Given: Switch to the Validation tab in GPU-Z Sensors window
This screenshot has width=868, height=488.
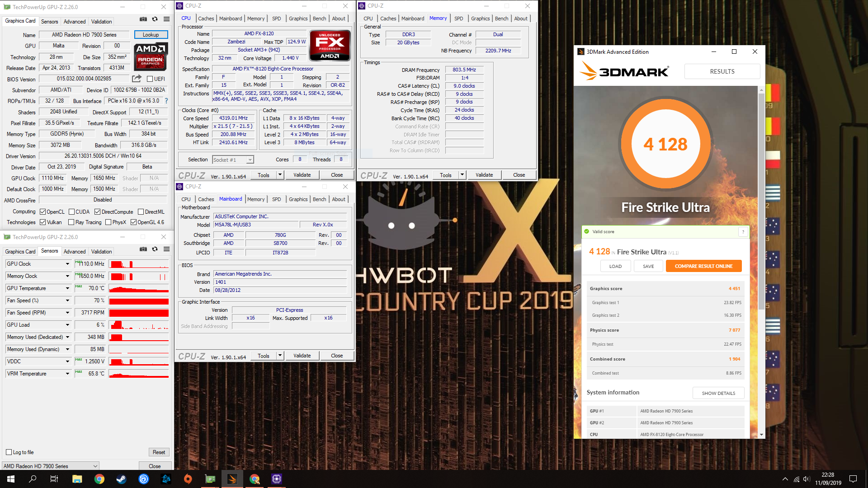Looking at the screenshot, I should [101, 251].
